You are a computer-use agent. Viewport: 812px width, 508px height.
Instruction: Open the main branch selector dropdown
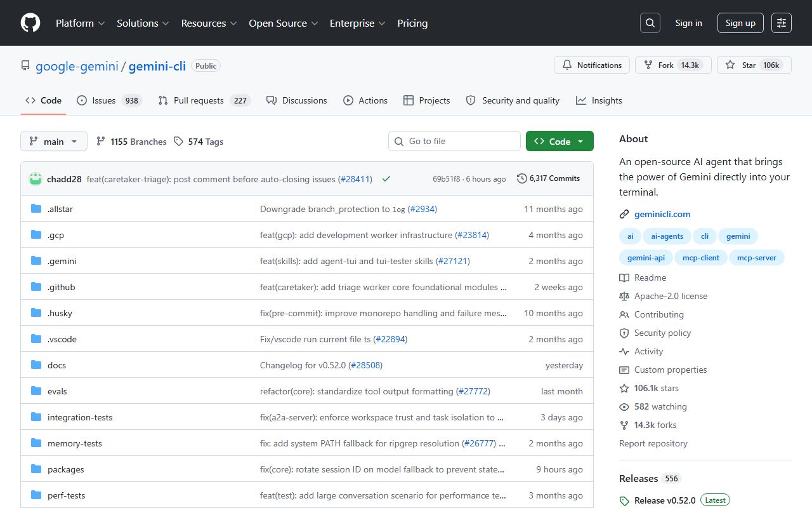tap(54, 141)
